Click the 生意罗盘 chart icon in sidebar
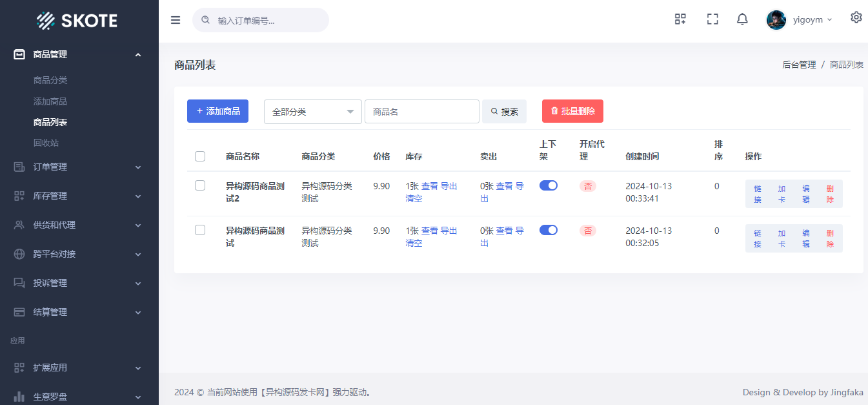 coord(18,397)
